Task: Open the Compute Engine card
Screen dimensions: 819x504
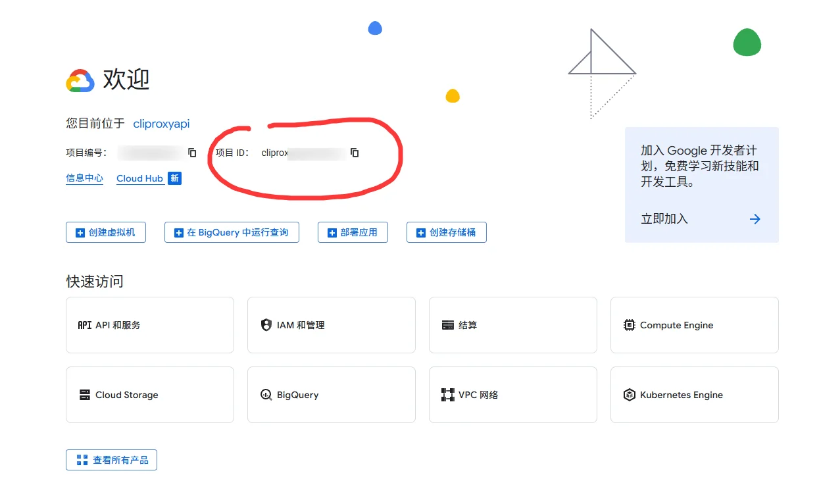Action: tap(694, 325)
